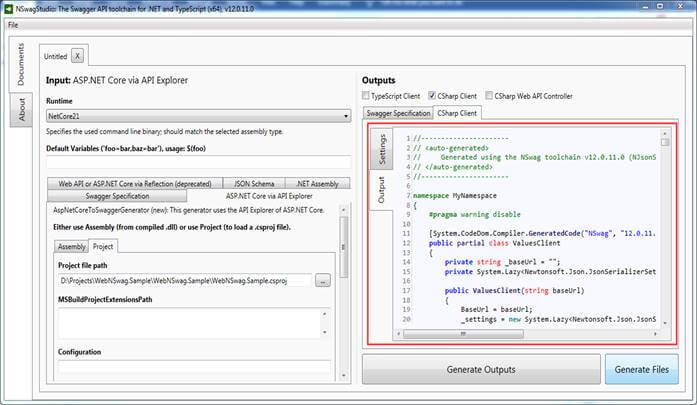The image size is (697, 405).
Task: Click the horizontal scroll right arrow in code view
Action: tap(655, 333)
